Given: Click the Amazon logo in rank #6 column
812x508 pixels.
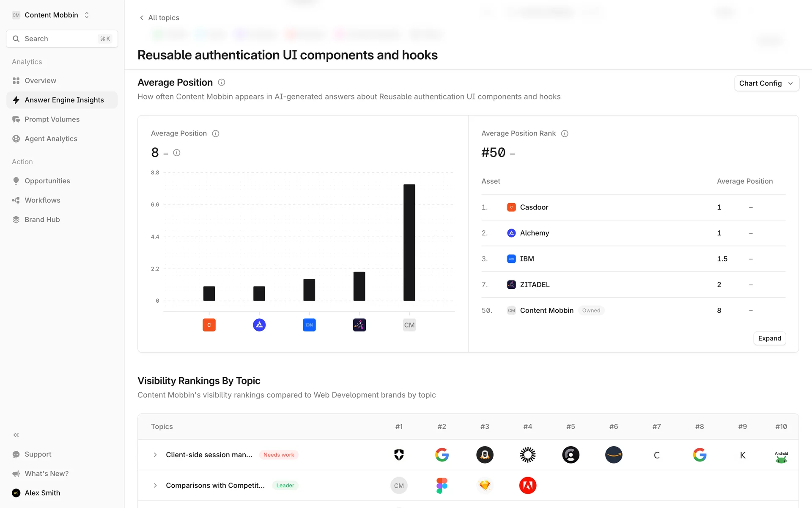Looking at the screenshot, I should pos(613,455).
